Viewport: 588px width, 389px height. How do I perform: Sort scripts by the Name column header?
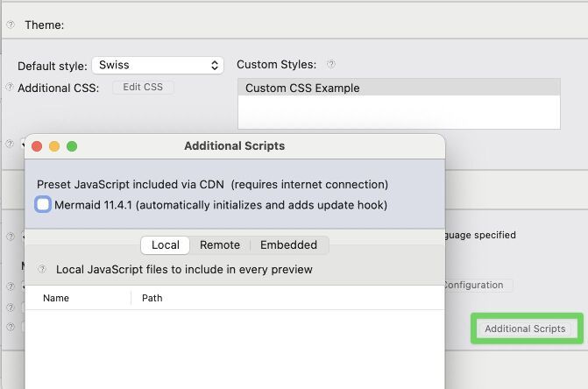pos(79,298)
